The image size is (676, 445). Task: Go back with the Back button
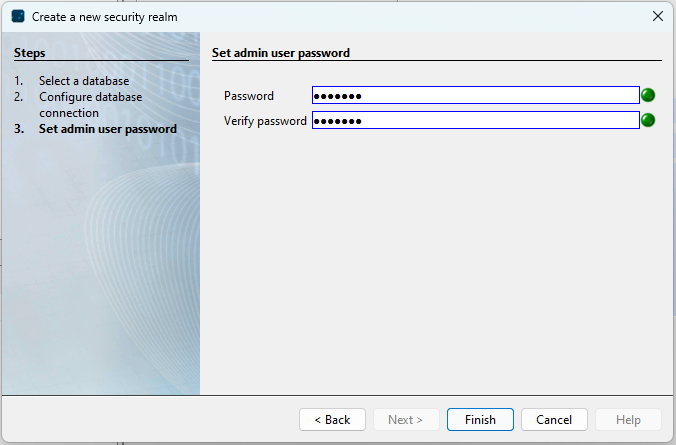[x=332, y=420]
